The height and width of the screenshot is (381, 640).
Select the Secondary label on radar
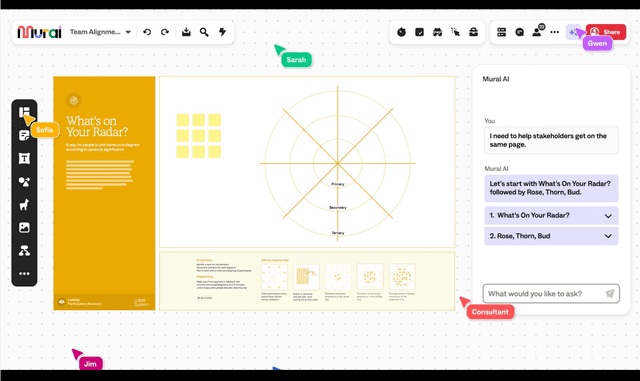click(338, 207)
